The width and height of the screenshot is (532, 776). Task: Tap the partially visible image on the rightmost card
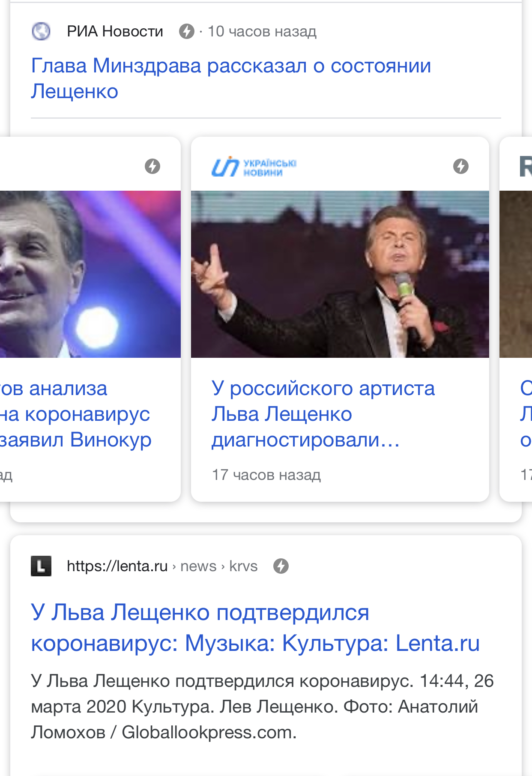[x=516, y=274]
